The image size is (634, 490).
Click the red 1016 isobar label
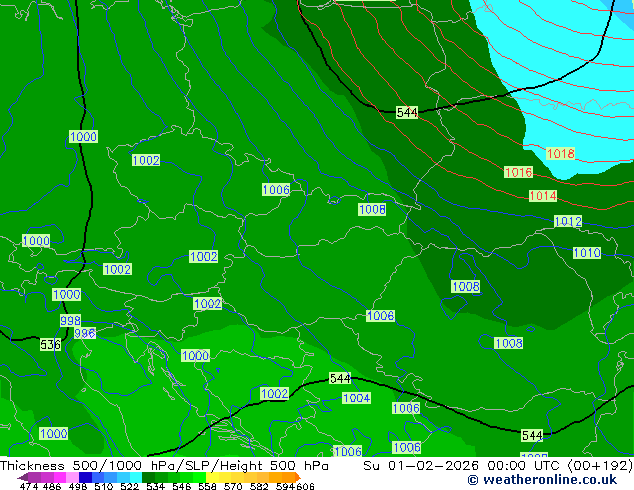(x=518, y=172)
